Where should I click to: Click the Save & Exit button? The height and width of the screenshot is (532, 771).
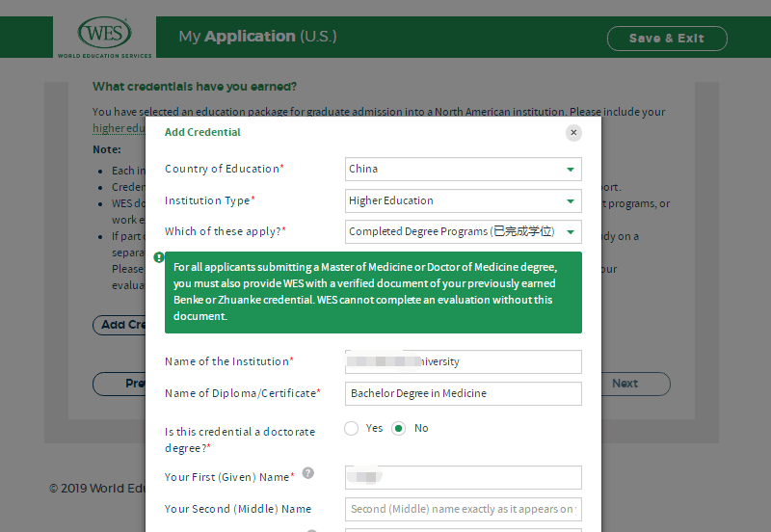click(x=667, y=39)
